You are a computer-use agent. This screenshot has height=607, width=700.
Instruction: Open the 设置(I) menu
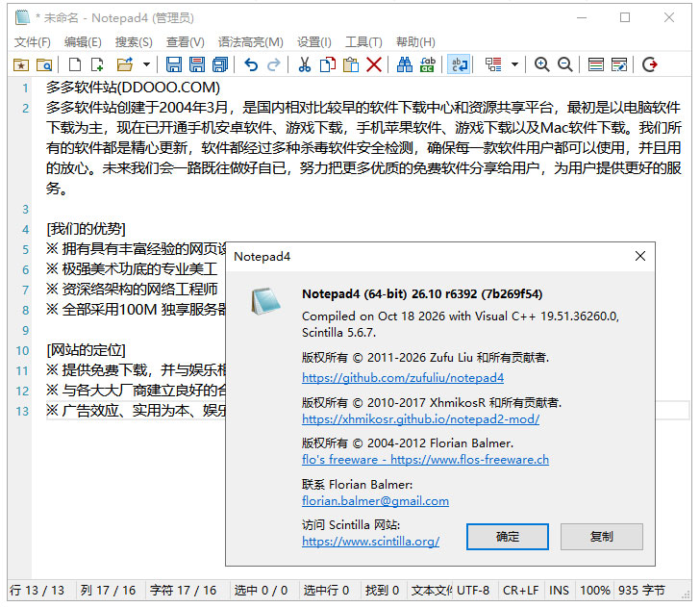tap(314, 42)
